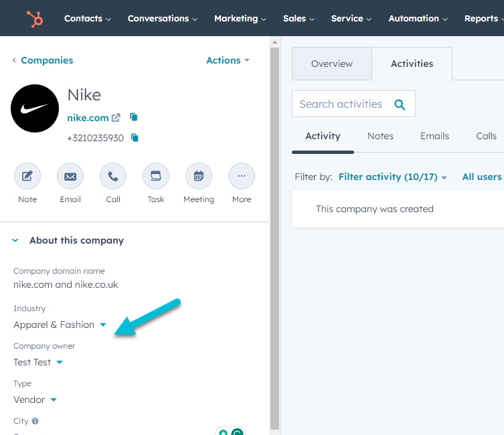
Task: Select the Activities tab
Action: (x=412, y=64)
